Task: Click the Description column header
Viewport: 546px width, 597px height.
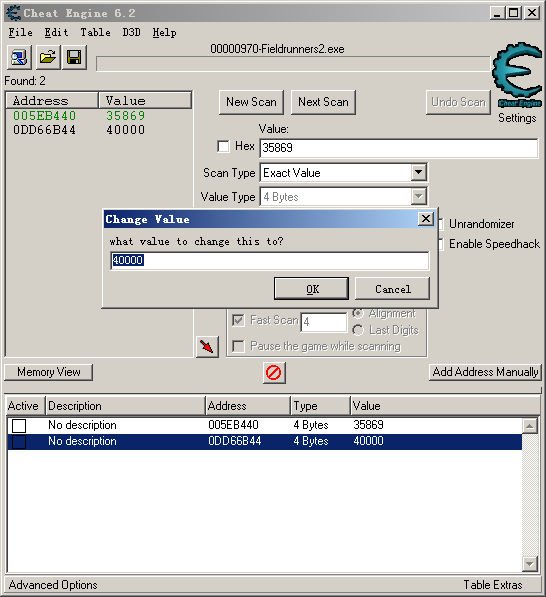Action: pos(126,406)
